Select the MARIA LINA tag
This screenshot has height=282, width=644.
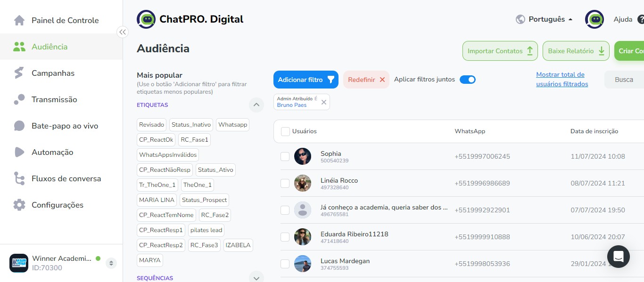157,200
